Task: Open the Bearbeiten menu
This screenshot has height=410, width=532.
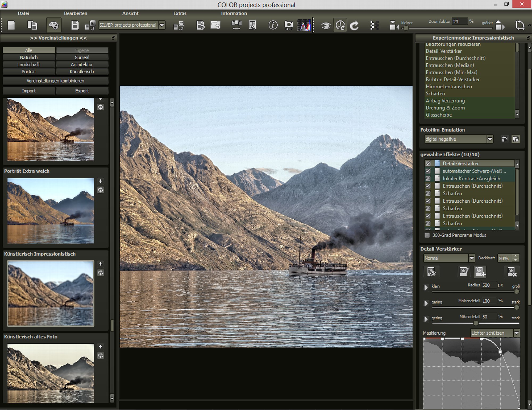Action: pos(76,13)
